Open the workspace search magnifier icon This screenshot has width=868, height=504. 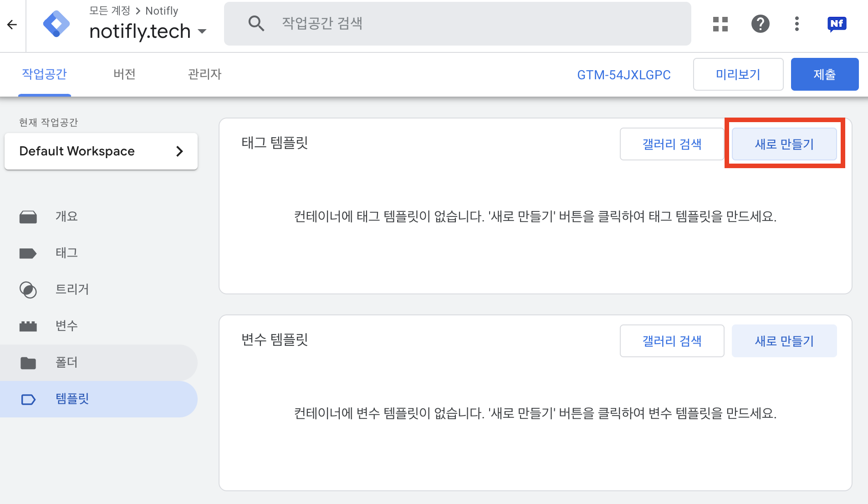[256, 23]
